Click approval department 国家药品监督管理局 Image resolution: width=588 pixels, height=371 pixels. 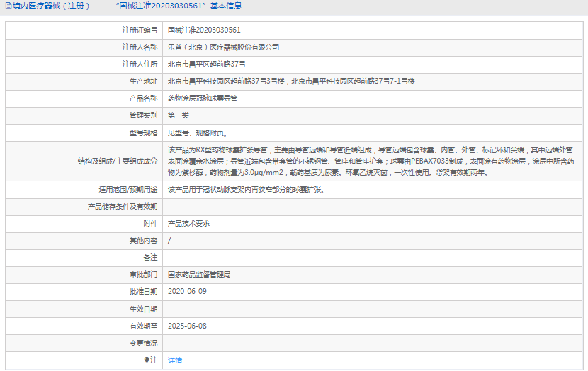click(199, 275)
